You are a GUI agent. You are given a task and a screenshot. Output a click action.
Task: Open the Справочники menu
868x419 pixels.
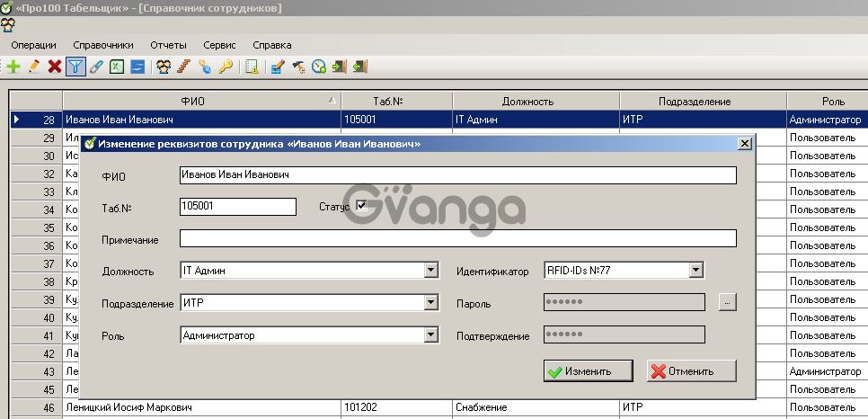[x=102, y=45]
